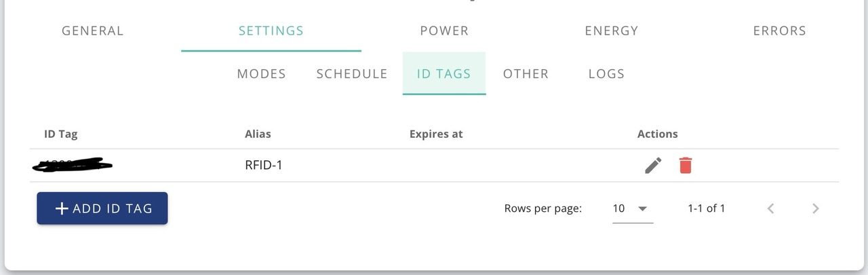Open the Power tab

(444, 31)
